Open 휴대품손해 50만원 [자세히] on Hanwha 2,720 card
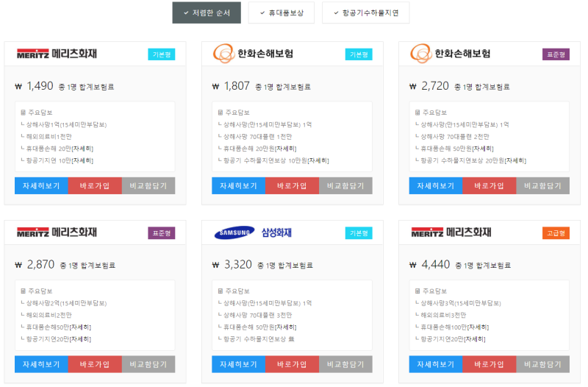This screenshot has width=588, height=387. pyautogui.click(x=483, y=149)
